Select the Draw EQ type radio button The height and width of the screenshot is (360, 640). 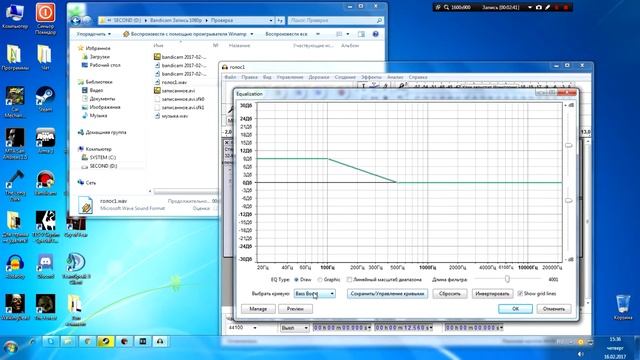[x=297, y=280]
